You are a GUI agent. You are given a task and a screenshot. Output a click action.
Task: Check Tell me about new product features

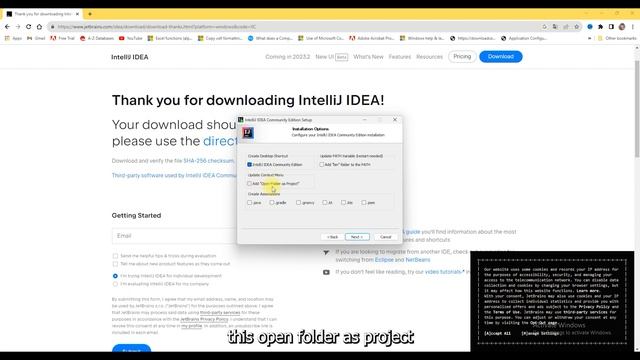tap(115, 264)
